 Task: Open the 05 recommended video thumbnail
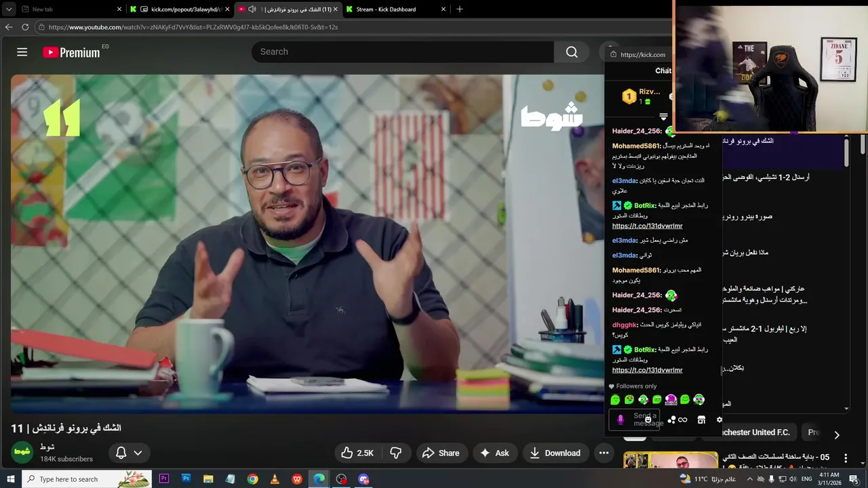pos(671,461)
